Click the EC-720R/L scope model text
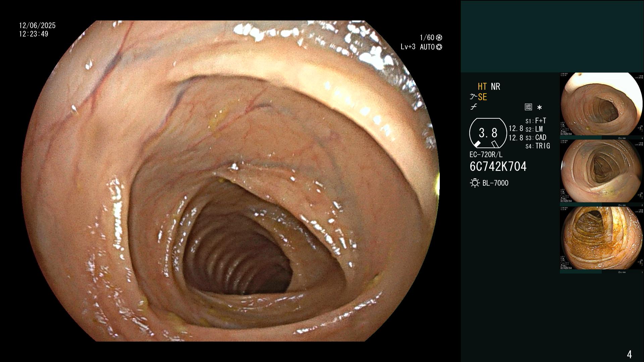 486,155
